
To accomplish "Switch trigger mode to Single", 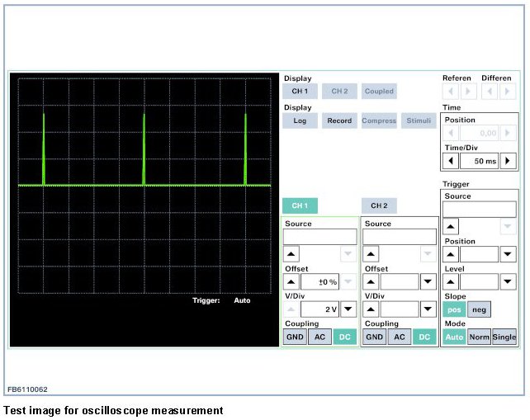I will [x=504, y=337].
